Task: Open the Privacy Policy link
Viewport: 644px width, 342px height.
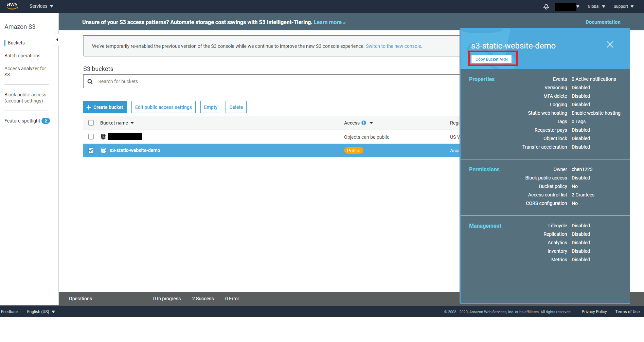Action: [x=594, y=312]
